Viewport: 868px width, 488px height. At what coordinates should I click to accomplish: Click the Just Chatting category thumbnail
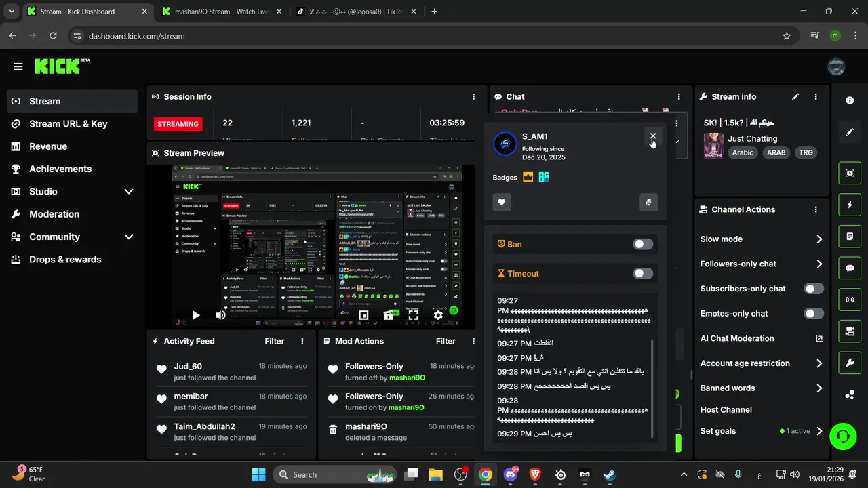pyautogui.click(x=713, y=145)
